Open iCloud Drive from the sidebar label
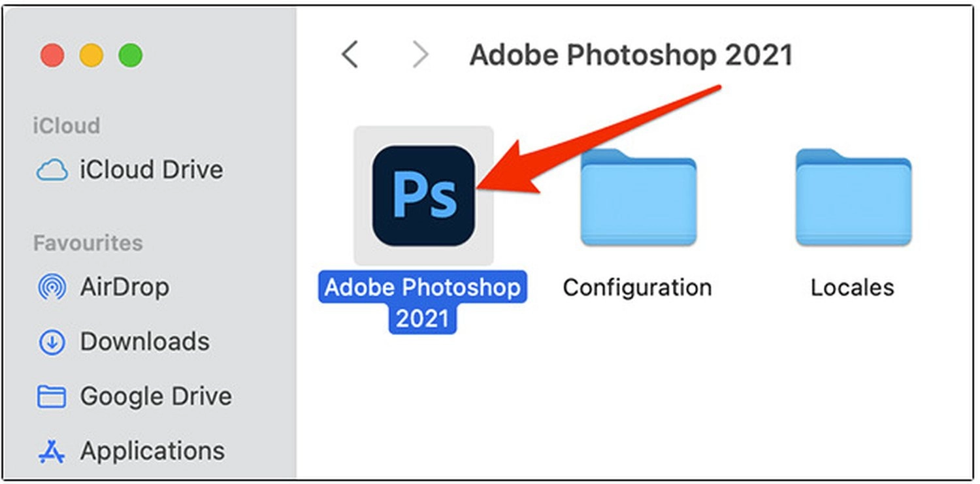 152,170
